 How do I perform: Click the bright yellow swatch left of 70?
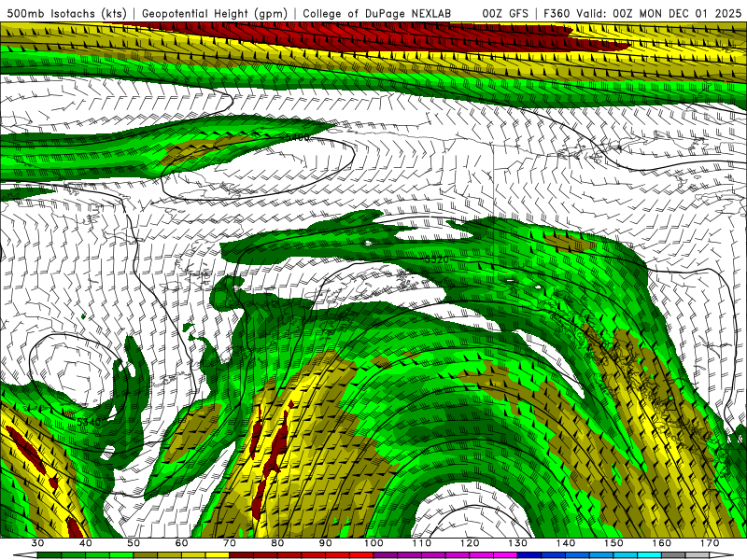(218, 555)
